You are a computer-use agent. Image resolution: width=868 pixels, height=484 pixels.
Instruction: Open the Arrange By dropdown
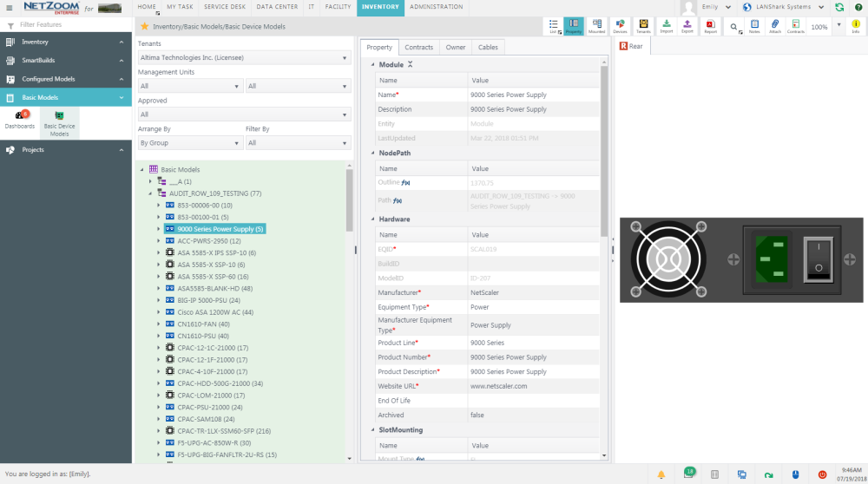[x=190, y=143]
